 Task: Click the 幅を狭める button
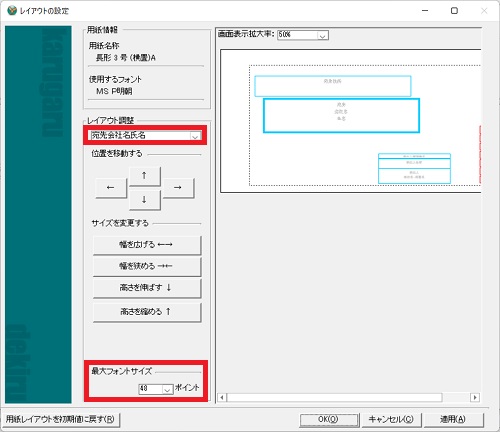[x=147, y=266]
